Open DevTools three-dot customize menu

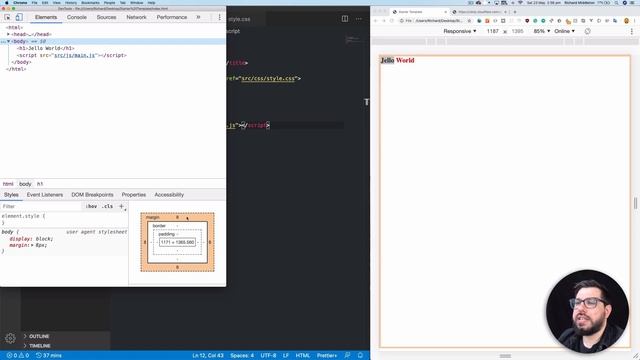click(x=219, y=17)
